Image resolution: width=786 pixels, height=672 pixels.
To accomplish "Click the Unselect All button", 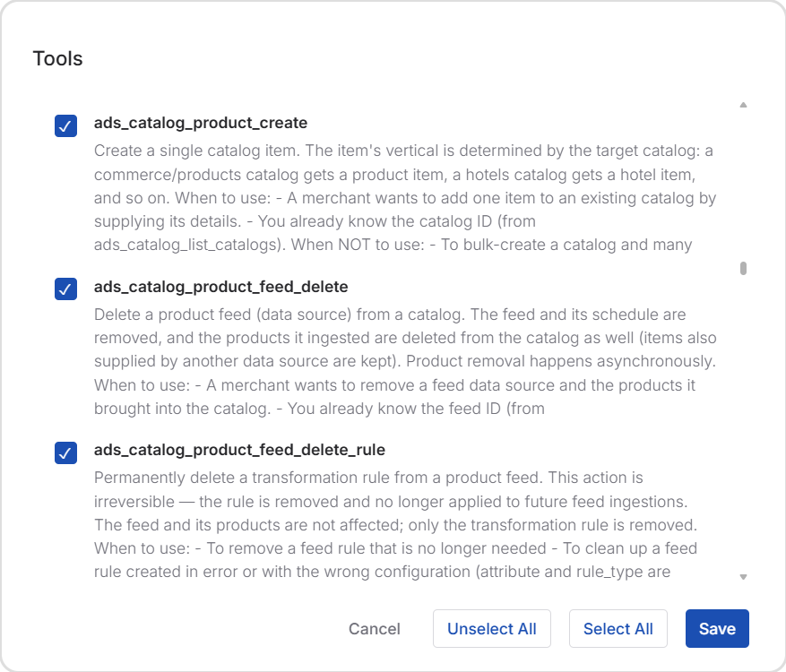I will (x=492, y=629).
